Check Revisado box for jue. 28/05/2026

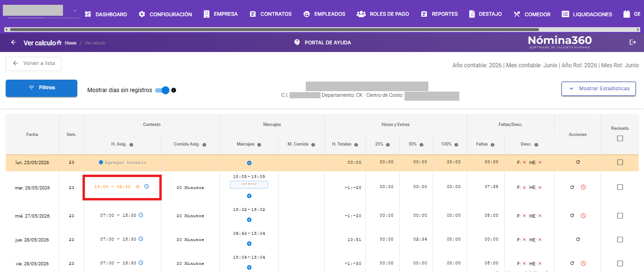[620, 240]
